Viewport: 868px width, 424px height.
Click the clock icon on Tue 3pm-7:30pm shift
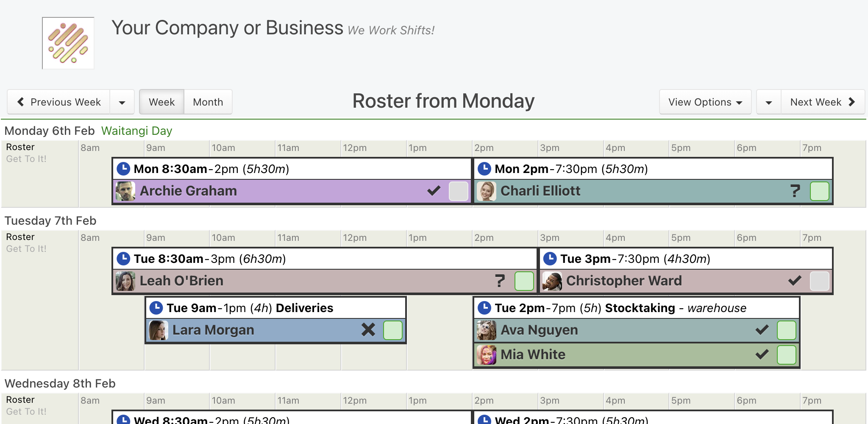click(550, 259)
